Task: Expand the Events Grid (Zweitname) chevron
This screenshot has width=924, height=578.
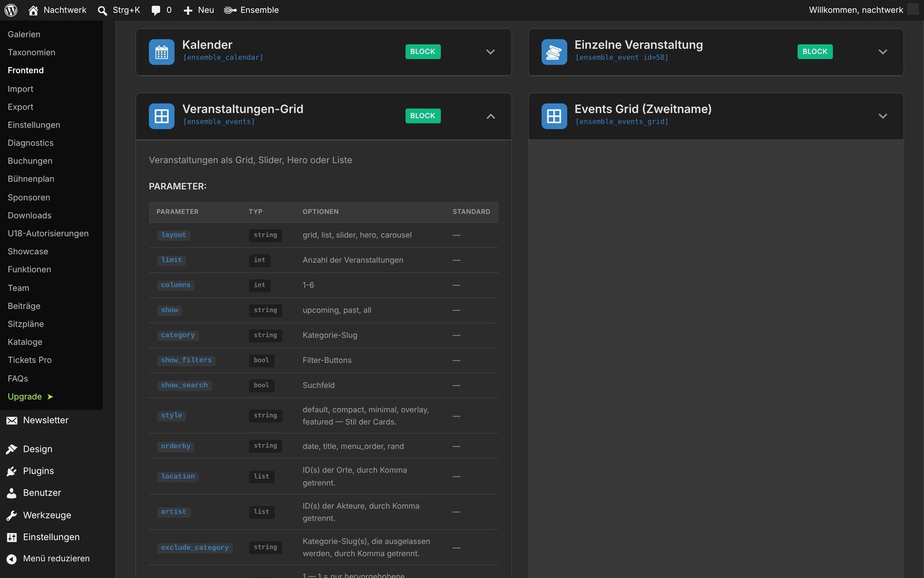Action: pos(882,116)
